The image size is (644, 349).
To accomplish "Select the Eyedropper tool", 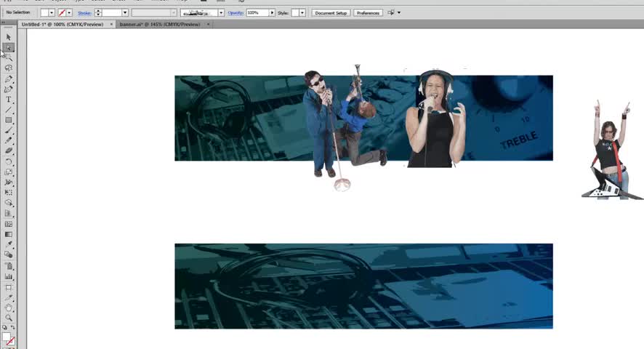I will click(9, 244).
